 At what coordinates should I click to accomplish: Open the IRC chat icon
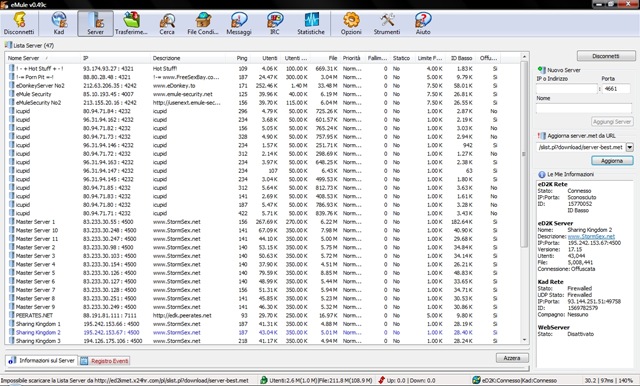[275, 23]
